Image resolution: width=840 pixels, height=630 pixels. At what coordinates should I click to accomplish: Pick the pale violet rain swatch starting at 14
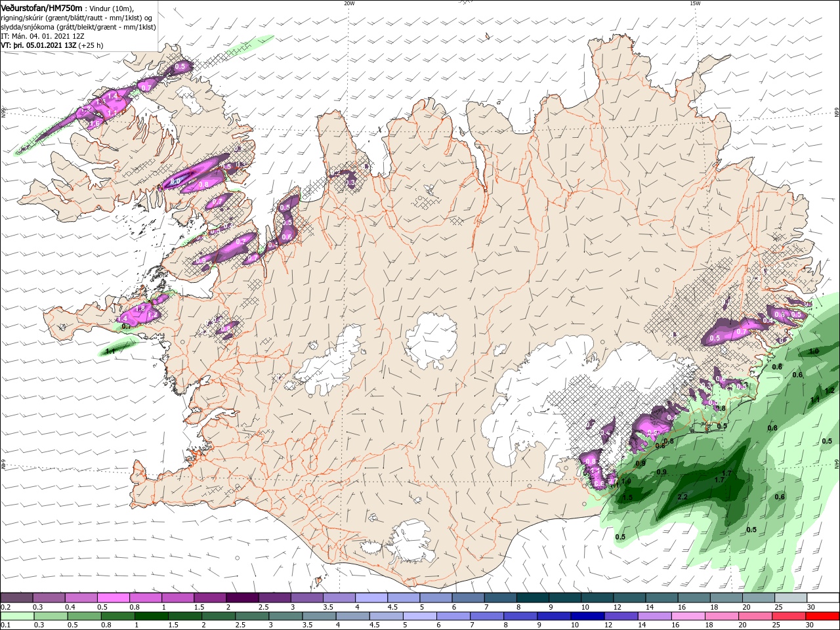[654, 616]
